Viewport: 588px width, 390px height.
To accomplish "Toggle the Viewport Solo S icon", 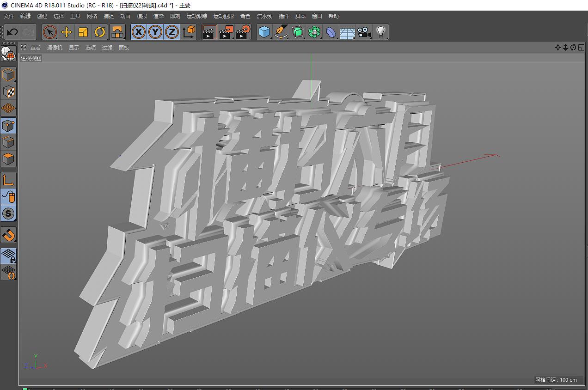I will [x=8, y=213].
